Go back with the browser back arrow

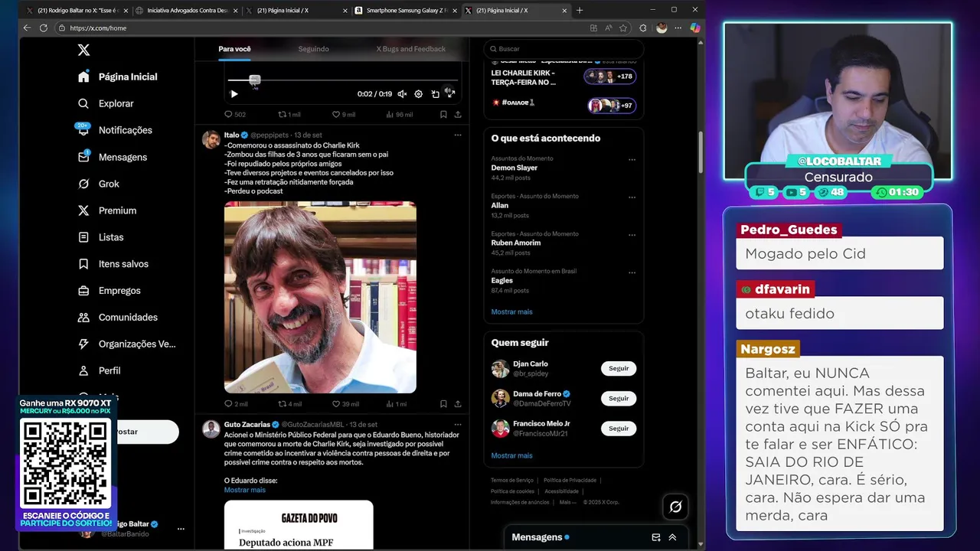click(27, 28)
